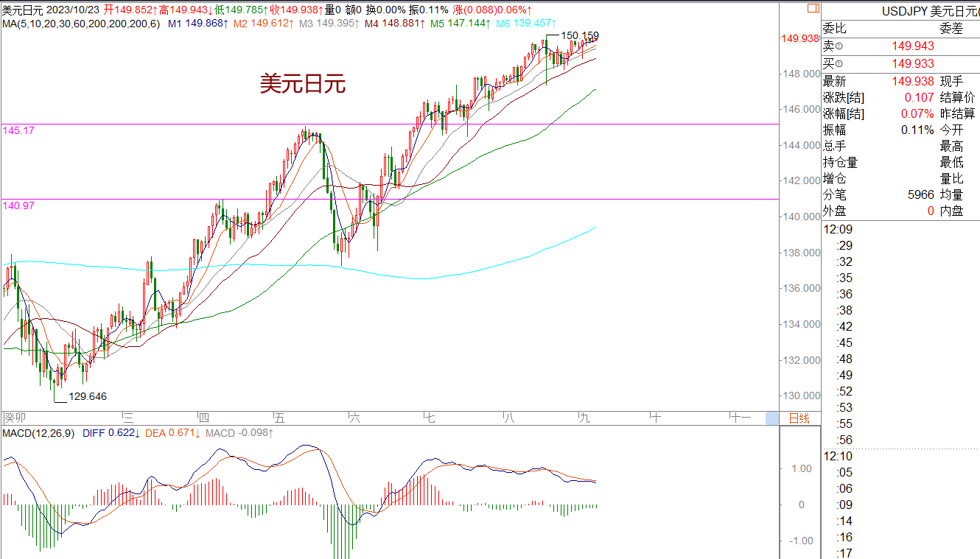Viewport: 980px width, 559px height.
Task: Click the M6 139.457 moving average value
Action: pos(525,24)
